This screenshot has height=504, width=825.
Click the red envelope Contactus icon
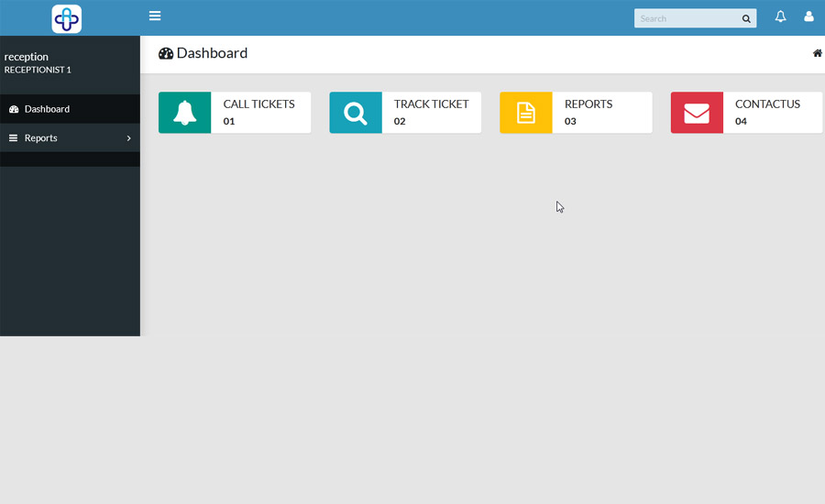(x=697, y=113)
